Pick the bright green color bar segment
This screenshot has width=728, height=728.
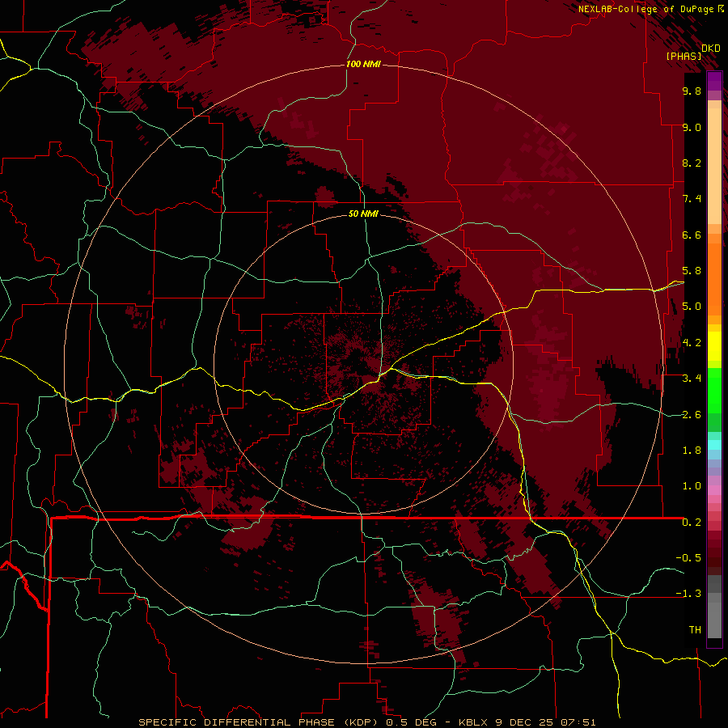tap(714, 391)
